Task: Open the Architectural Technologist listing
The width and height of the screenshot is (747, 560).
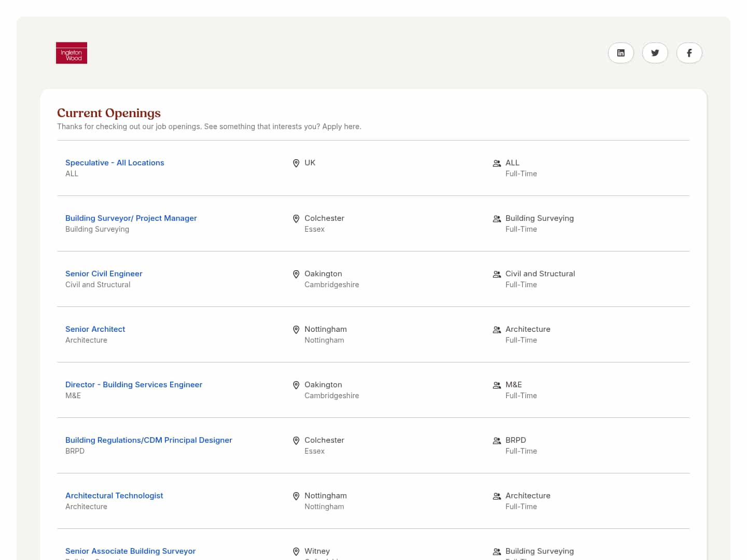Action: tap(114, 496)
